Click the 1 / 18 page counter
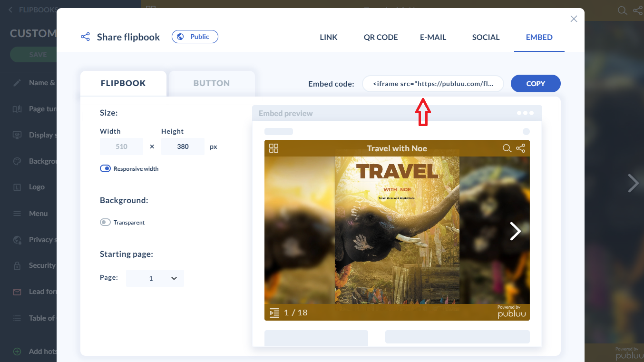Screen dimensions: 644x362 (x=296, y=313)
